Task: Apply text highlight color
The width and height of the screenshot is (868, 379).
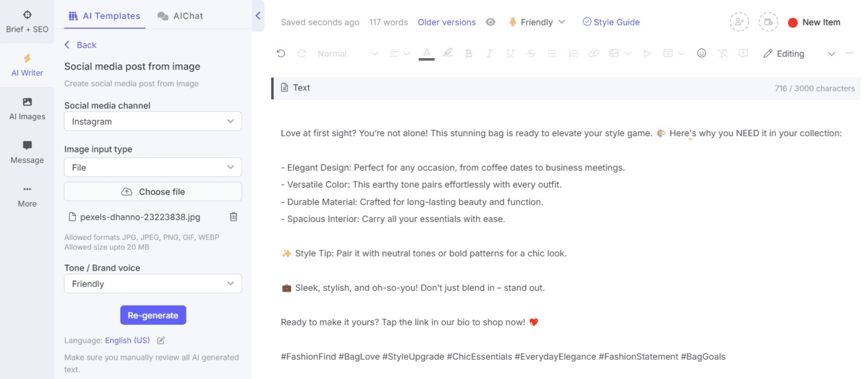Action: pyautogui.click(x=448, y=53)
